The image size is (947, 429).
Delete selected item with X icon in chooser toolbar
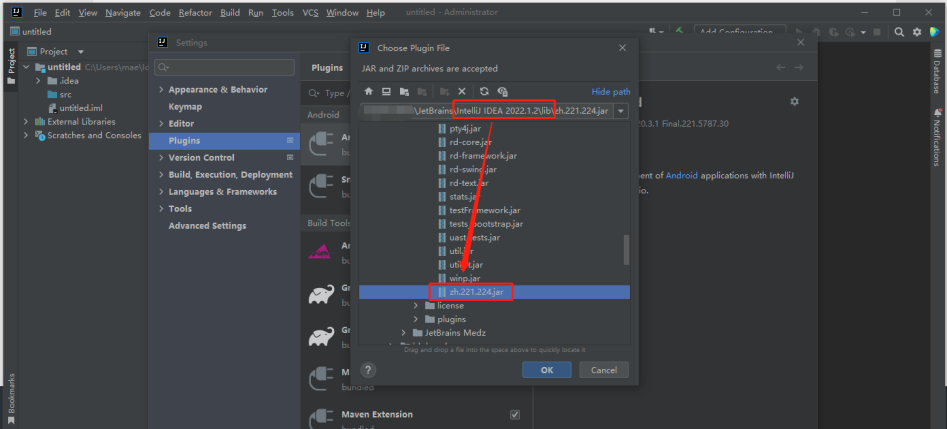[x=462, y=91]
